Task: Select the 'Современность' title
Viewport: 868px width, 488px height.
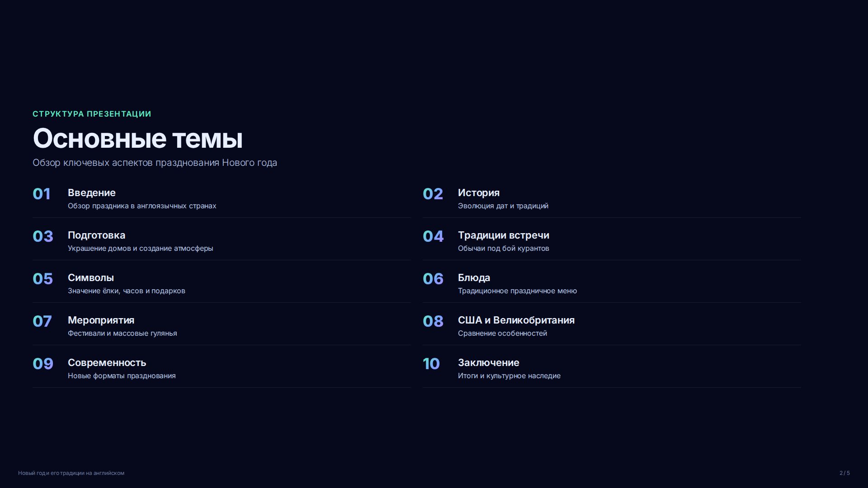Action: (x=107, y=363)
